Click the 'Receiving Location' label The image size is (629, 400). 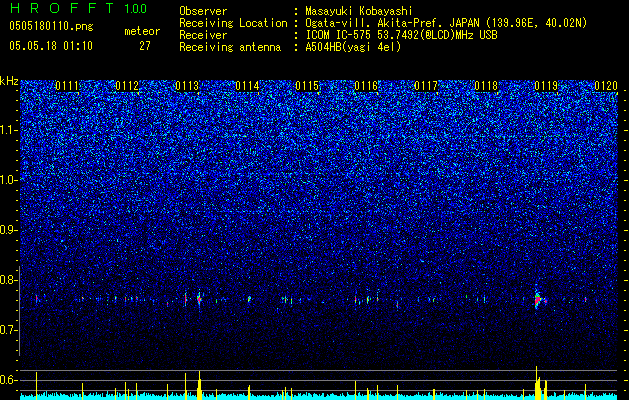pyautogui.click(x=233, y=23)
